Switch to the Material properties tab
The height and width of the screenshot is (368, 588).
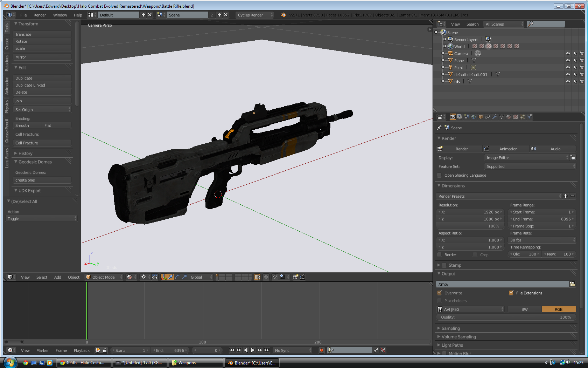[x=509, y=117]
